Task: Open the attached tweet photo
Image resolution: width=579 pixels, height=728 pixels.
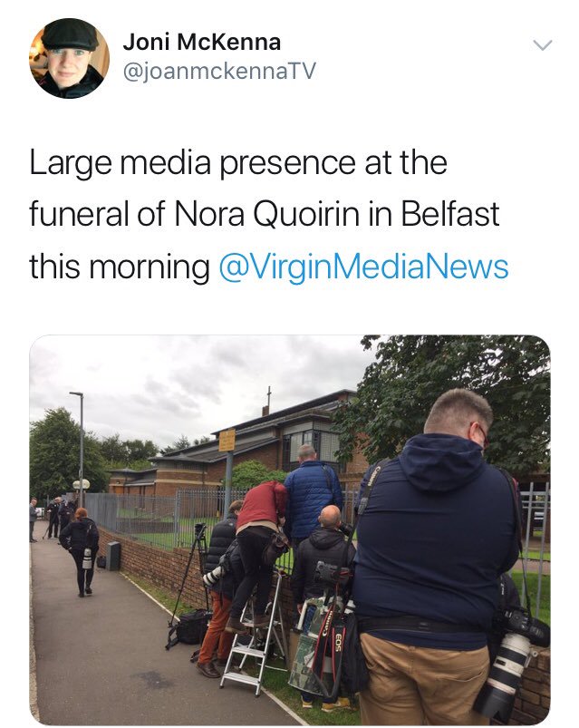Action: (x=290, y=529)
